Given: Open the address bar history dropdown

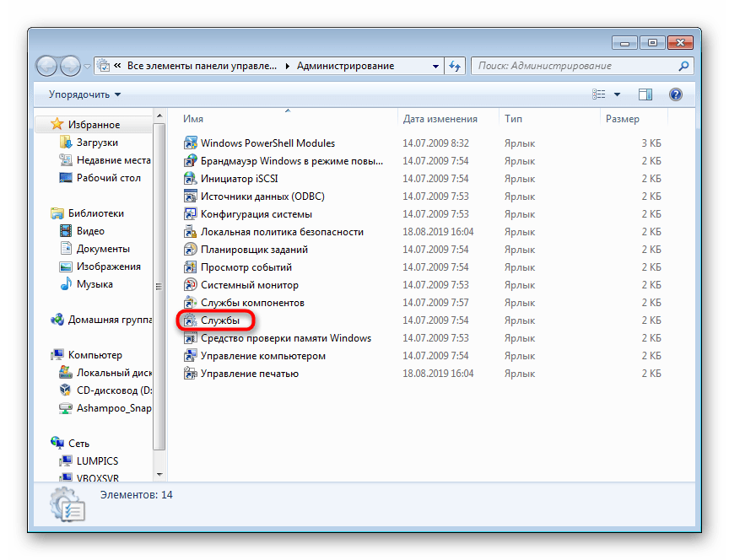Looking at the screenshot, I should (x=435, y=66).
